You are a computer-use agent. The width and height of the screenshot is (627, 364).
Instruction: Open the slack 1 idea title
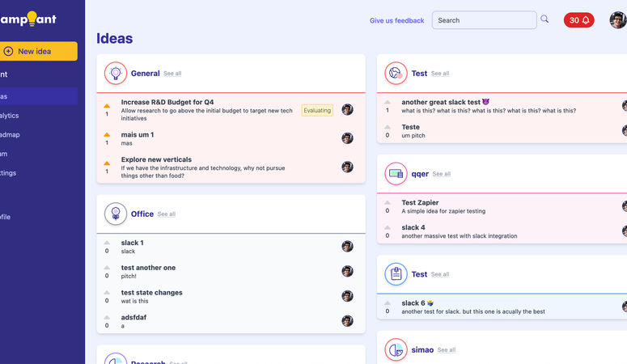pyautogui.click(x=132, y=243)
